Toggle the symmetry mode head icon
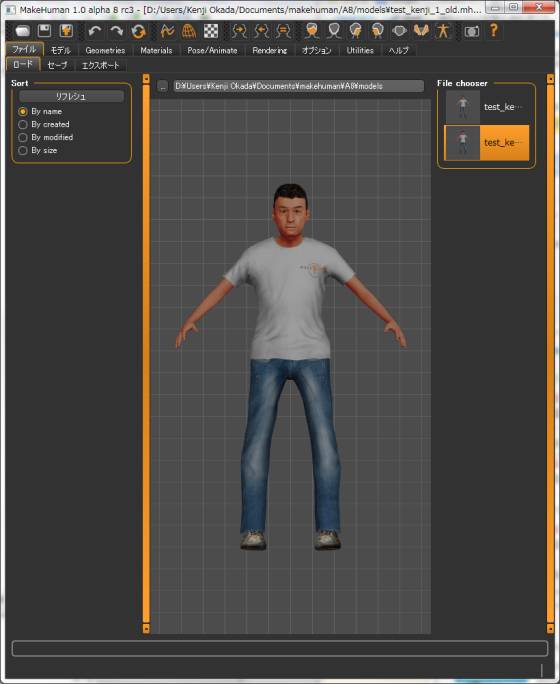The image size is (560, 684). click(x=283, y=31)
